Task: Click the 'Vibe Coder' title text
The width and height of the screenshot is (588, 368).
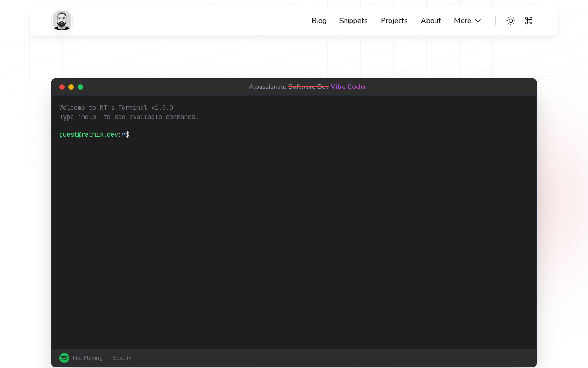Action: (x=348, y=87)
